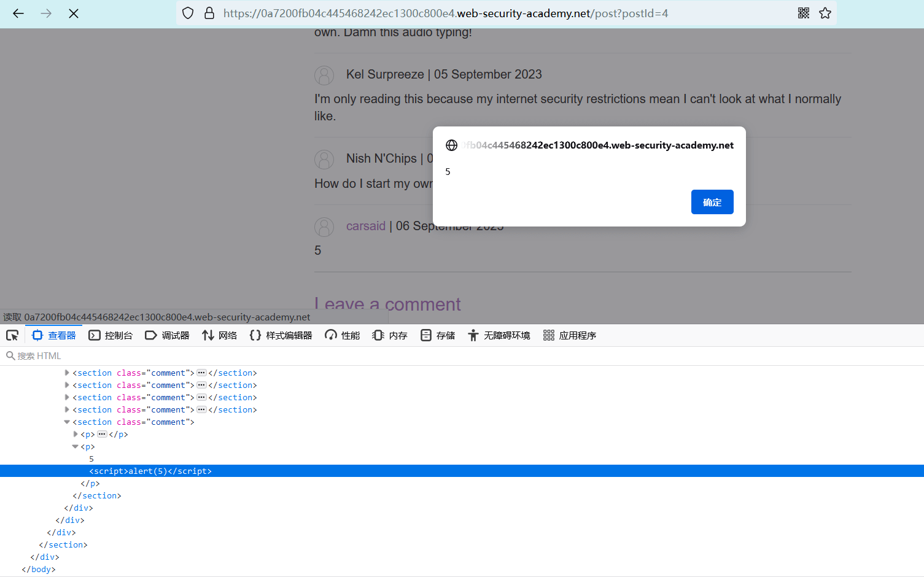Viewport: 924px width, 577px height.
Task: Activate the DevTools element picker
Action: pos(12,335)
